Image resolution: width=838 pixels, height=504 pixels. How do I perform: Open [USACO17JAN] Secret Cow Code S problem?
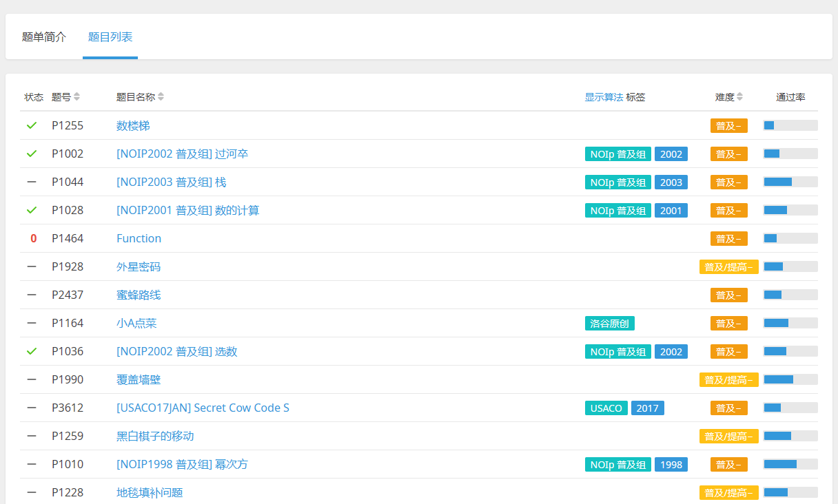pyautogui.click(x=203, y=408)
